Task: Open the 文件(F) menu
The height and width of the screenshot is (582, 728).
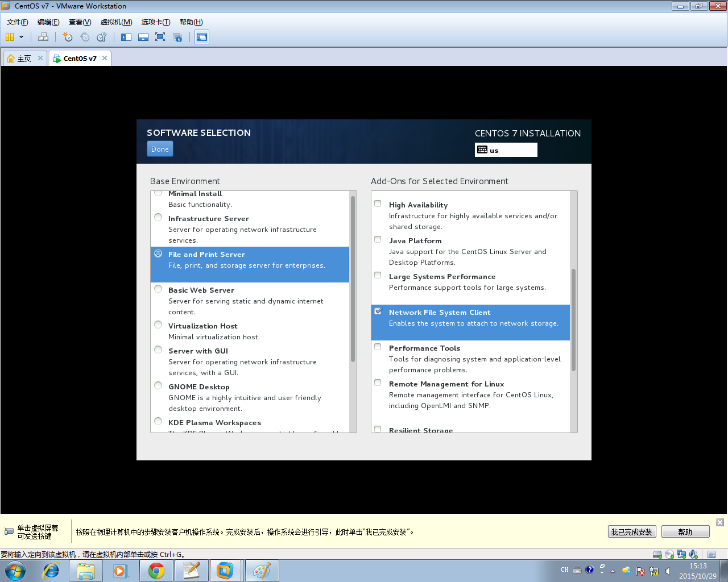Action: 18,22
